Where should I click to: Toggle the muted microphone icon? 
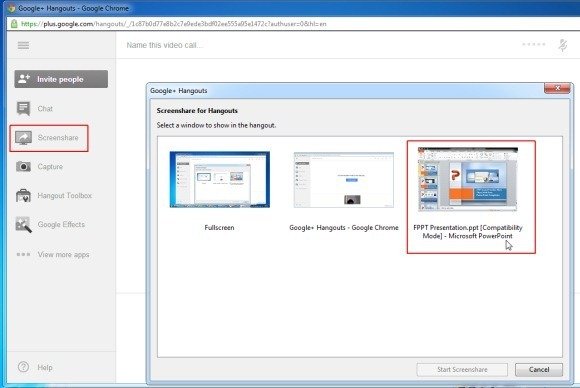click(x=563, y=45)
